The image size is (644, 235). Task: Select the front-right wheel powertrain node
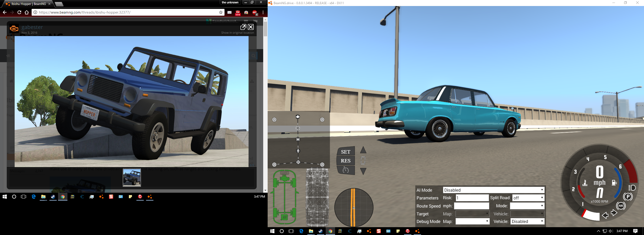pyautogui.click(x=322, y=120)
